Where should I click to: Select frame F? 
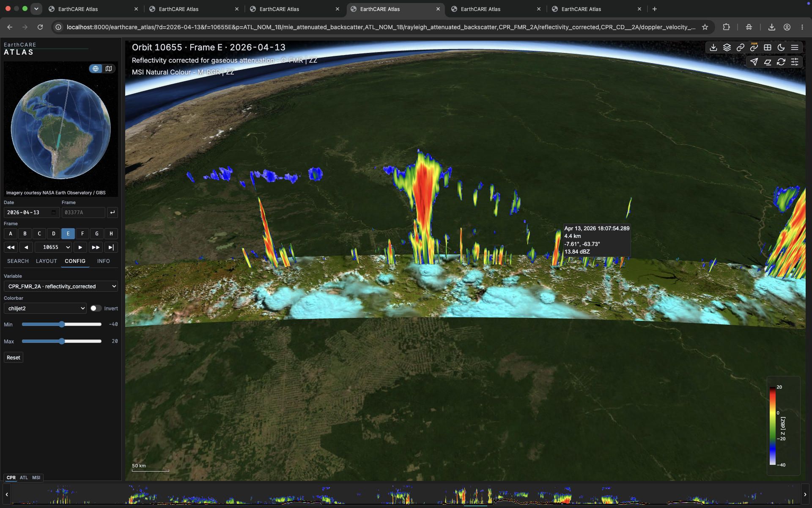(82, 234)
